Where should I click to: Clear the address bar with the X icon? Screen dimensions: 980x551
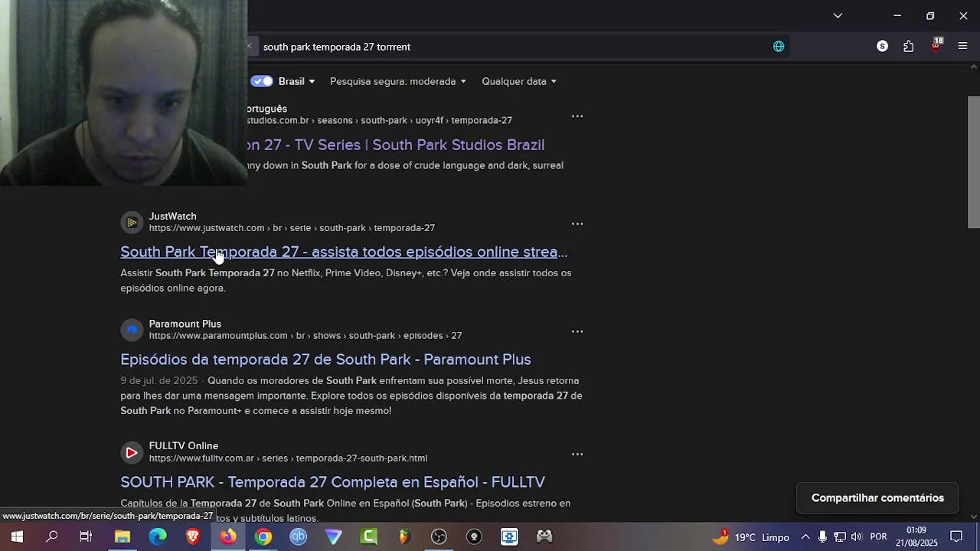coord(249,47)
